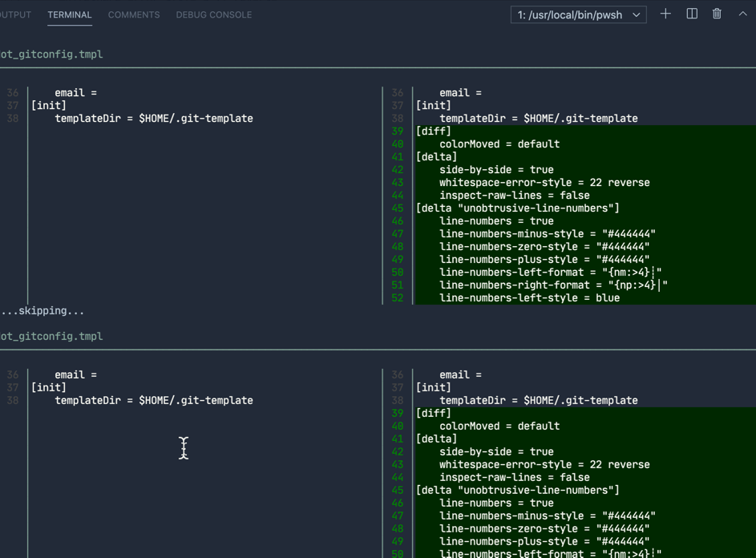Click the trash icon to dispose terminal session

pos(716,14)
